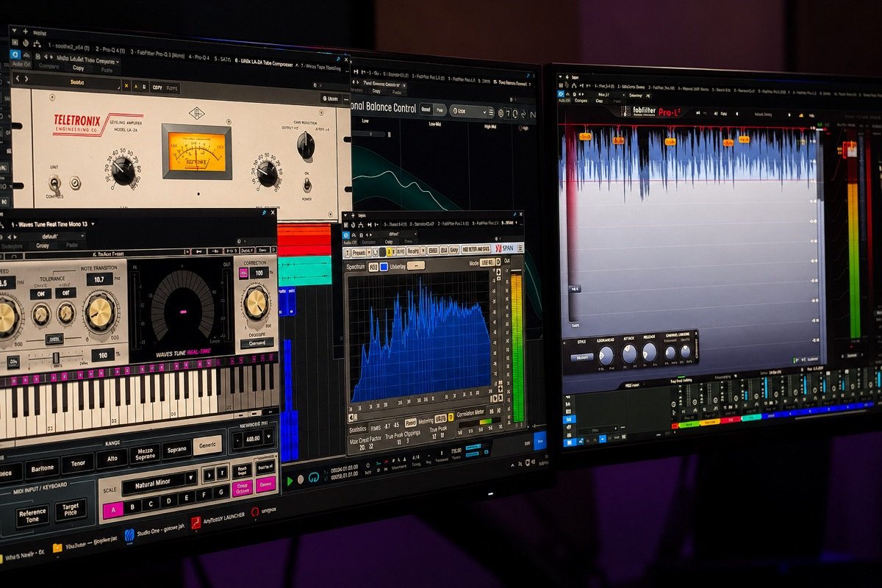
Task: Click the LA-2A VU meter display
Action: (x=196, y=151)
